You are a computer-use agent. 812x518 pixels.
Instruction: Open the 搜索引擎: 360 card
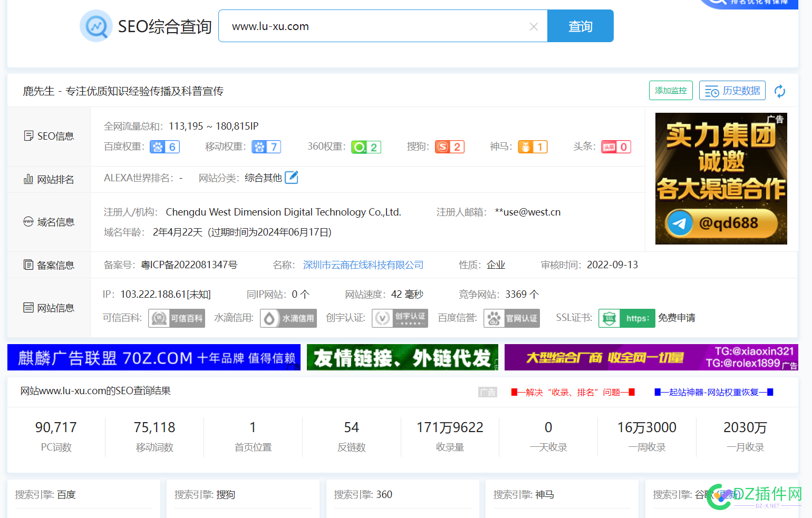click(403, 499)
